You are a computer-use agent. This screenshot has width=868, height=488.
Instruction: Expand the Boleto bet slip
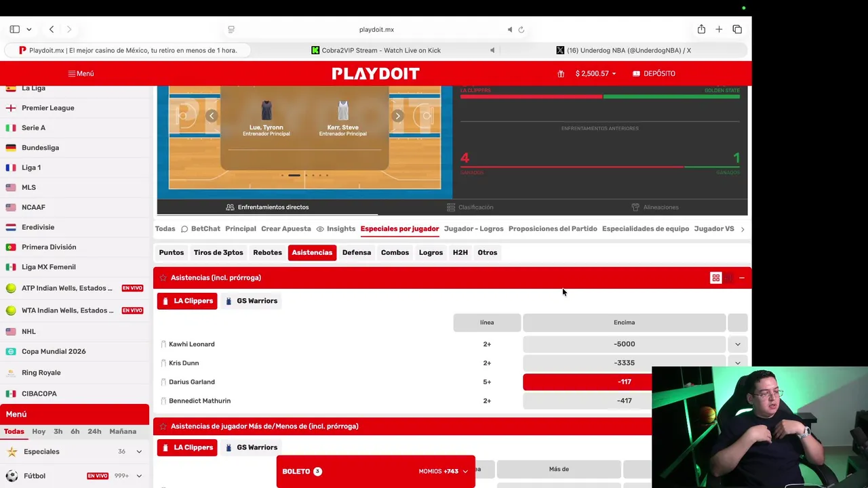(376, 471)
